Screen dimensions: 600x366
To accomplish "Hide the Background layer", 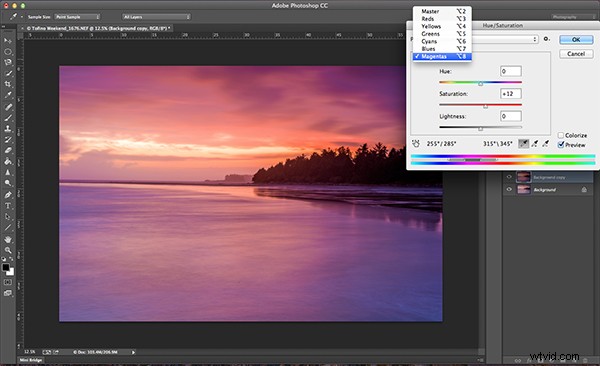I will pyautogui.click(x=509, y=189).
